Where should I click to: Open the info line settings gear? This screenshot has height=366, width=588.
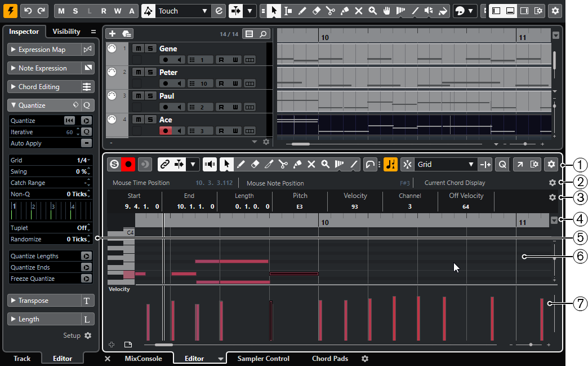click(553, 197)
